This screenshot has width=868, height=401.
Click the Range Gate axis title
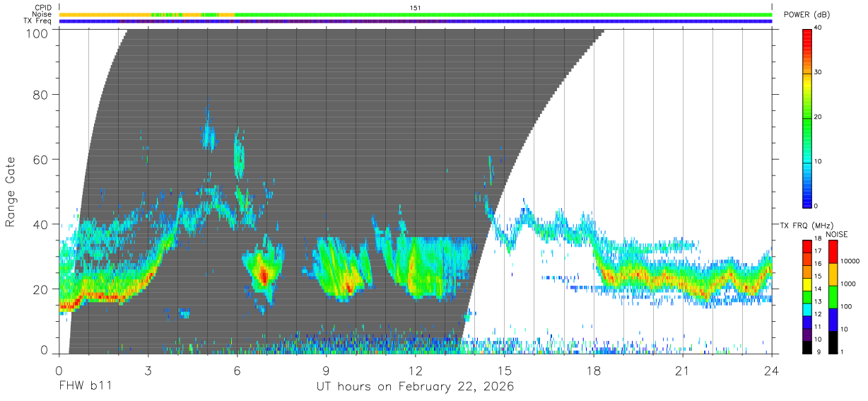click(11, 192)
